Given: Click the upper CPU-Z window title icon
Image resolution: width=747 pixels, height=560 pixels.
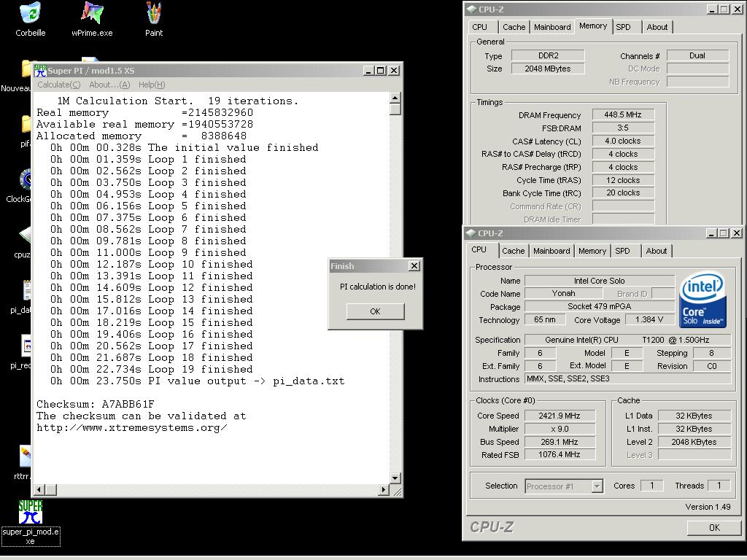Looking at the screenshot, I should pos(472,9).
